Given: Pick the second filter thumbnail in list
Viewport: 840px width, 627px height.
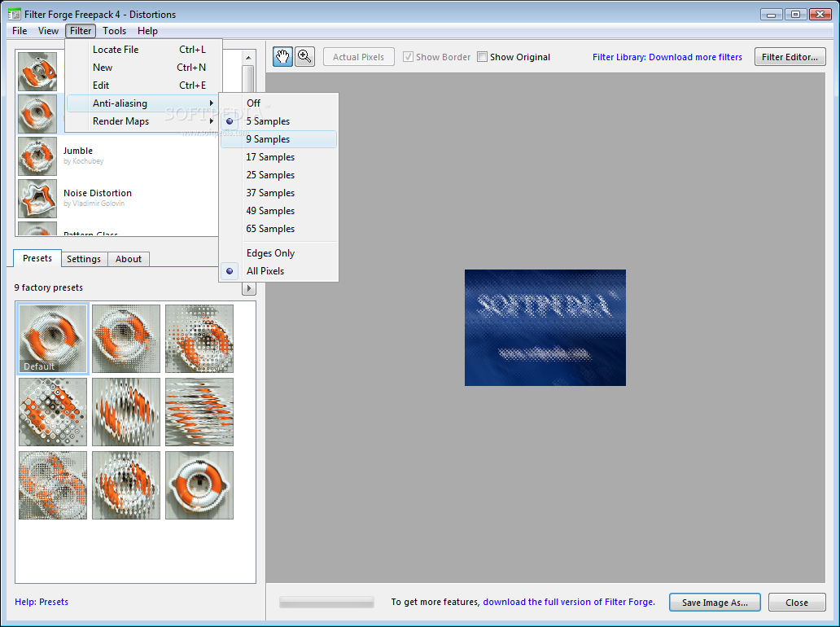Looking at the screenshot, I should point(37,114).
